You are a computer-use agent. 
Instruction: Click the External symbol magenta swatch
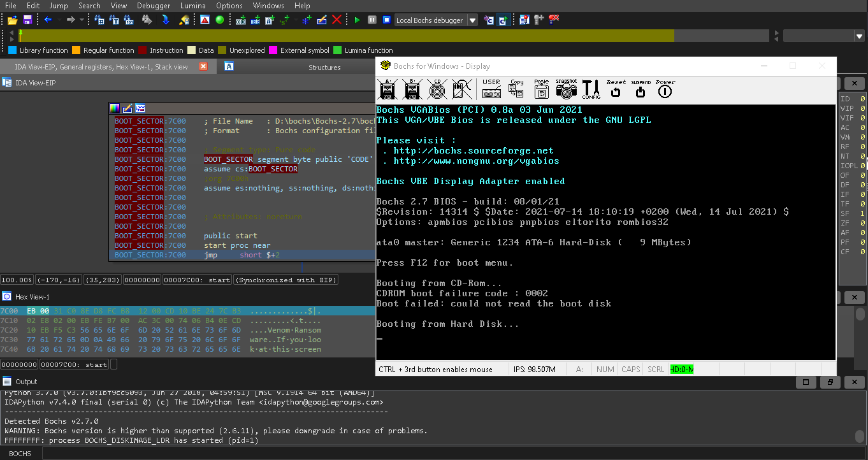tap(273, 50)
